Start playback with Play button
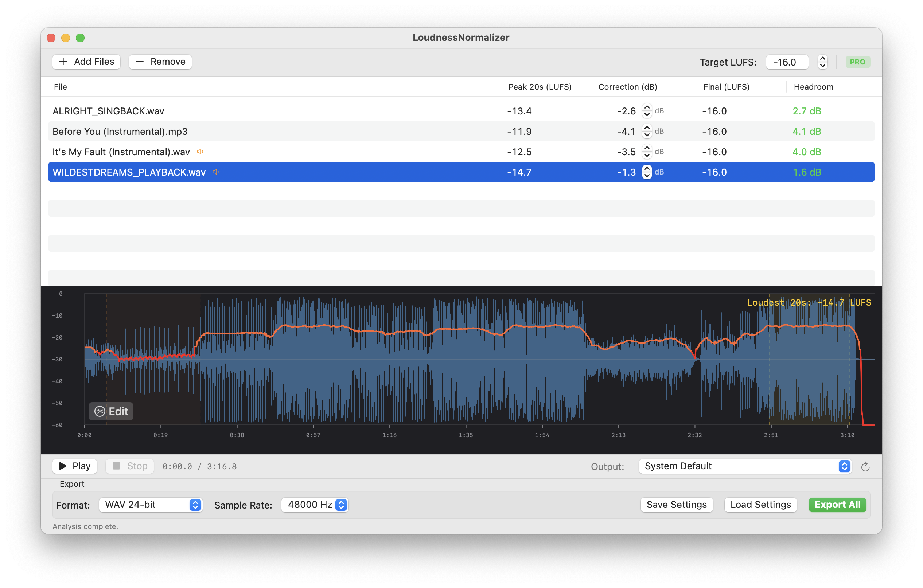923x588 pixels. click(75, 466)
